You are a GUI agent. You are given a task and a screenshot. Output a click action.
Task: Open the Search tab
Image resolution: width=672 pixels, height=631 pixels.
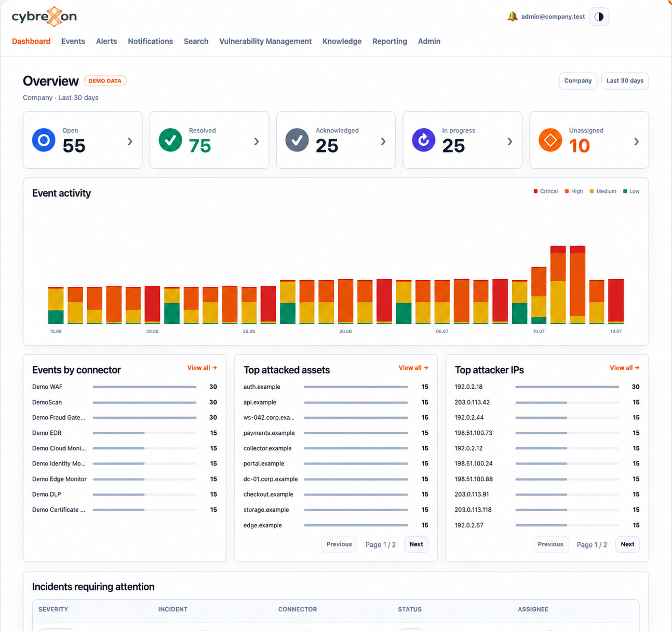click(196, 42)
